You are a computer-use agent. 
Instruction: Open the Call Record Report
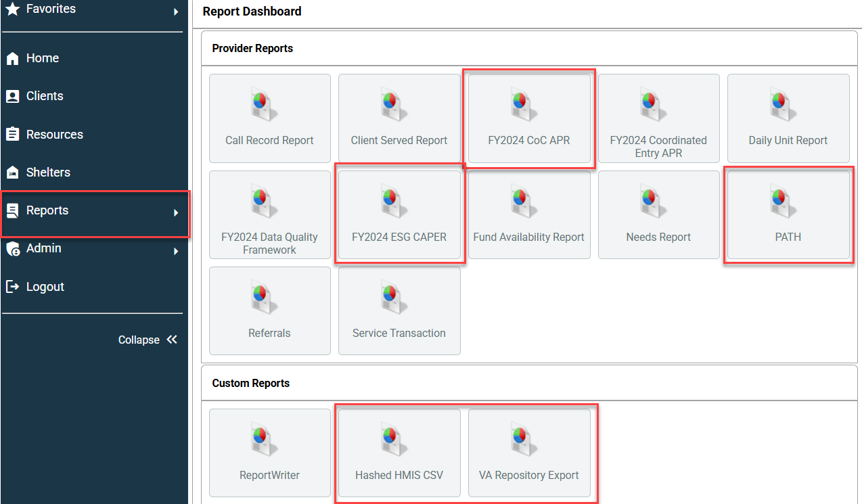coord(269,118)
